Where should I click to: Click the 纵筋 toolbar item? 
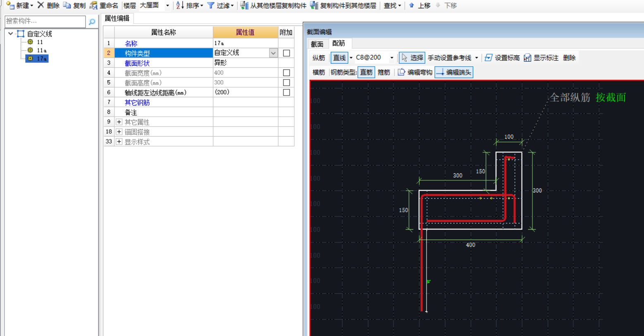pos(319,58)
